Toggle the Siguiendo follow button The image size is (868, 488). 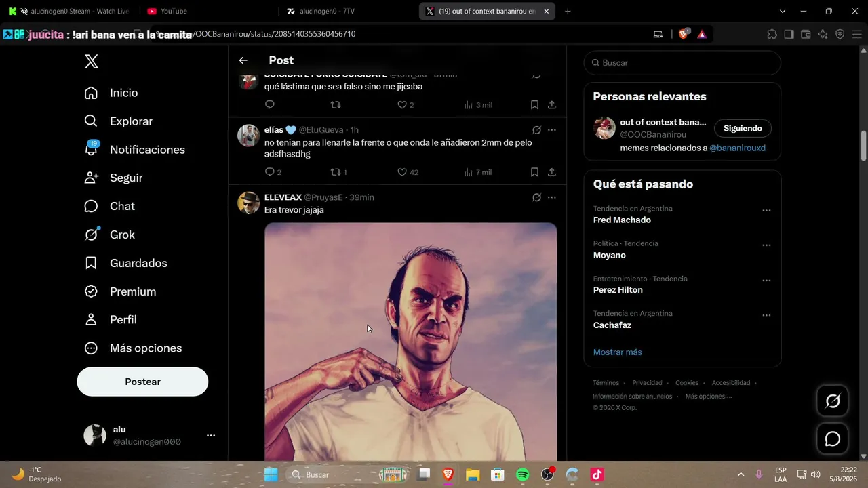[743, 128]
